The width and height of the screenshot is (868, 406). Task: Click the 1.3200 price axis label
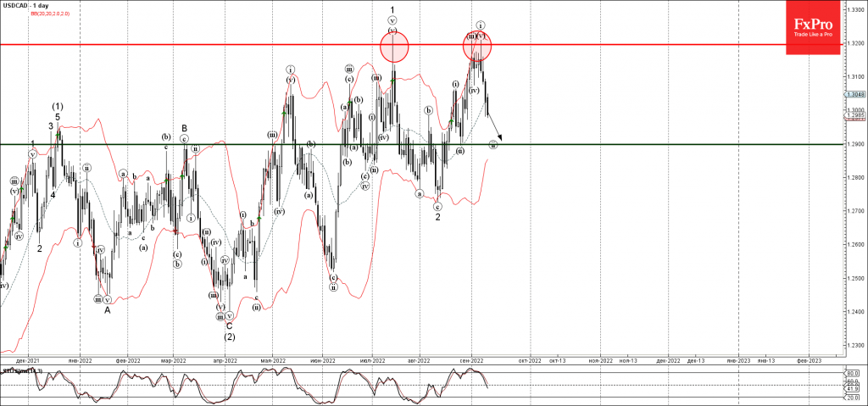pos(855,43)
